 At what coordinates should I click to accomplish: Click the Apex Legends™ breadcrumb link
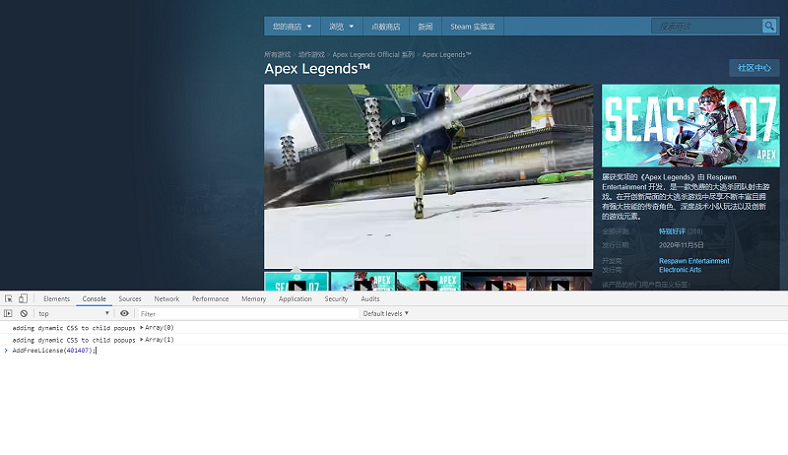pyautogui.click(x=446, y=54)
